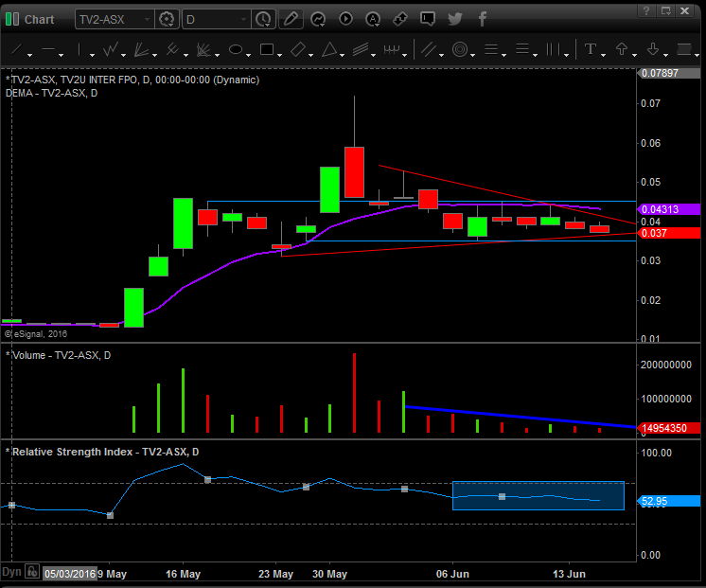Select the Fibonacci circles tool

tap(460, 49)
